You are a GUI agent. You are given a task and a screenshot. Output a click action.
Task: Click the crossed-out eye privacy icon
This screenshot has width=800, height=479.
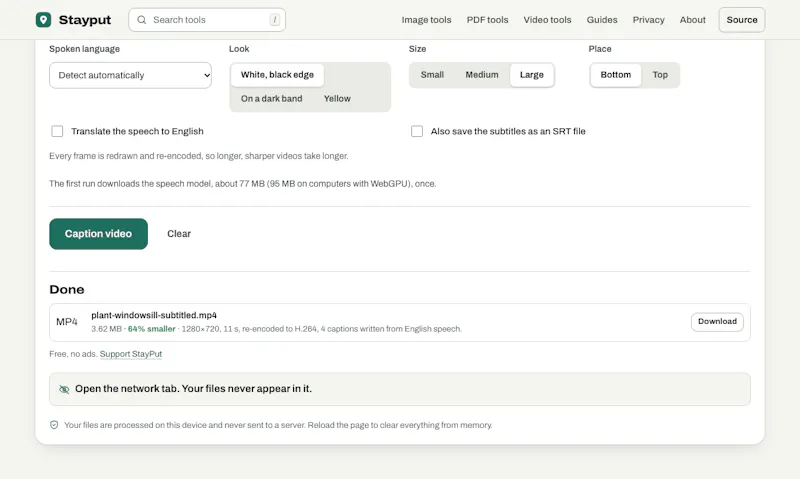click(x=64, y=389)
